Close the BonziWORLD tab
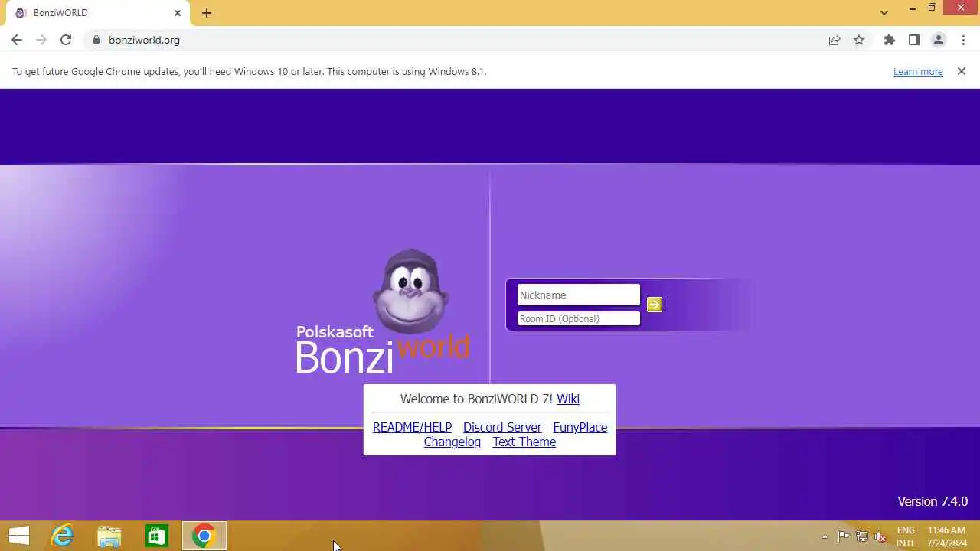This screenshot has width=980, height=551. [x=178, y=13]
